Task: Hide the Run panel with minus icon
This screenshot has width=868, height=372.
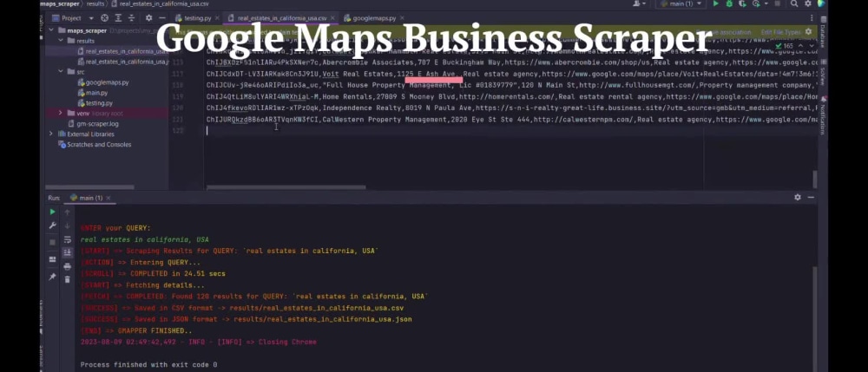Action: coord(811,198)
